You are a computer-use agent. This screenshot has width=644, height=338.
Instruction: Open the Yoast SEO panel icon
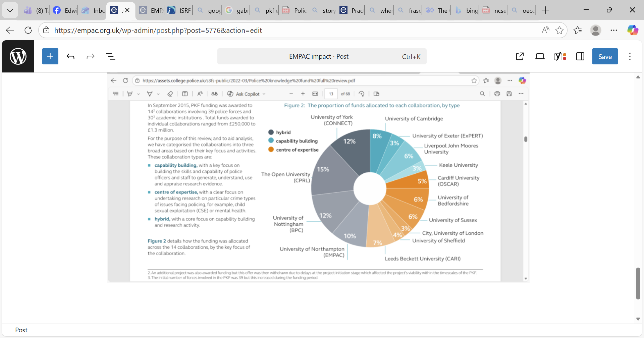[560, 56]
